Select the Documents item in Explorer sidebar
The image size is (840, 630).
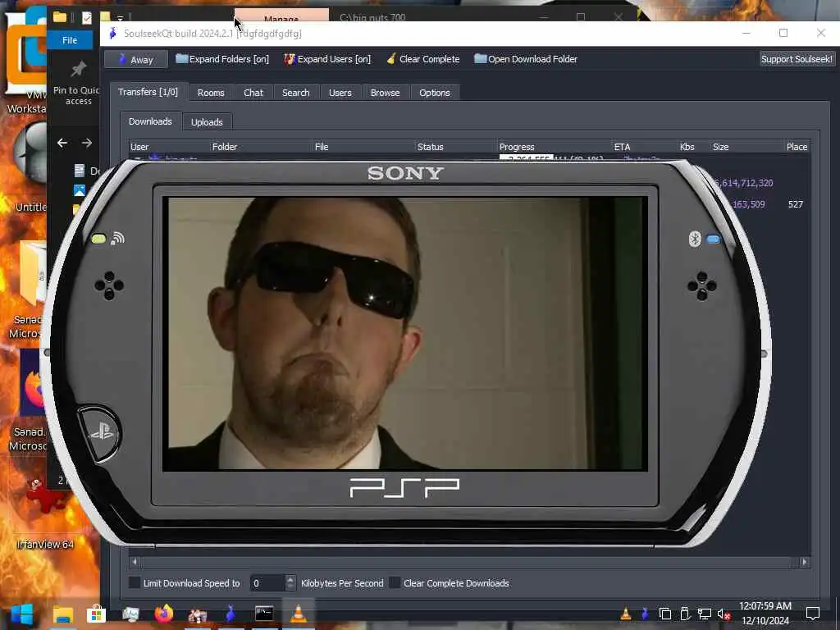pos(86,171)
